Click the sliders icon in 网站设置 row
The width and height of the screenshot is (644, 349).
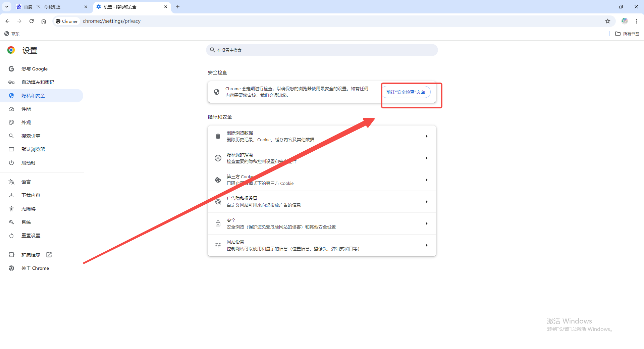pos(218,245)
